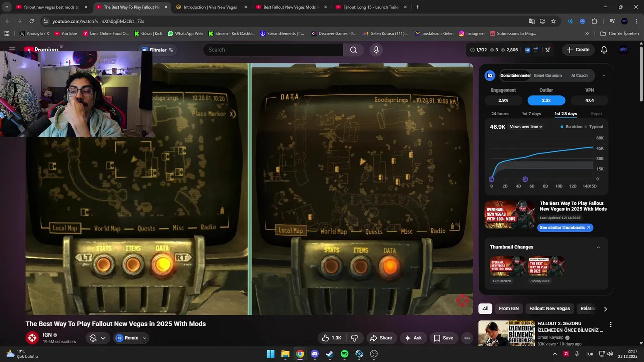Switch to the Görüntülenmeler tab
The image size is (644, 362).
pos(515,76)
